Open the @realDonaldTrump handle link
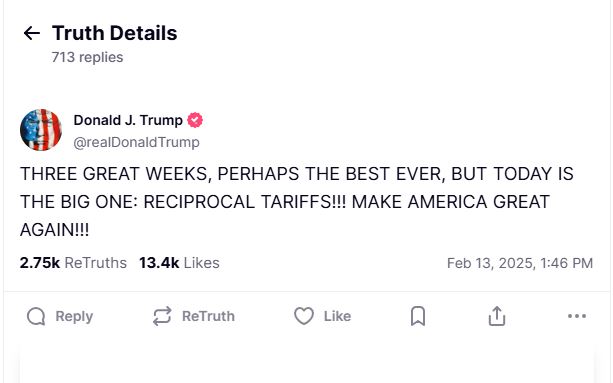 (x=136, y=142)
